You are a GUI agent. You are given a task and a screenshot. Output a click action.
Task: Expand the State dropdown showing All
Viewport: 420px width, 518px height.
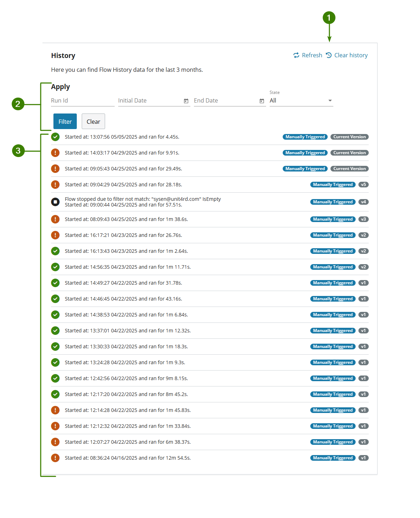[301, 101]
